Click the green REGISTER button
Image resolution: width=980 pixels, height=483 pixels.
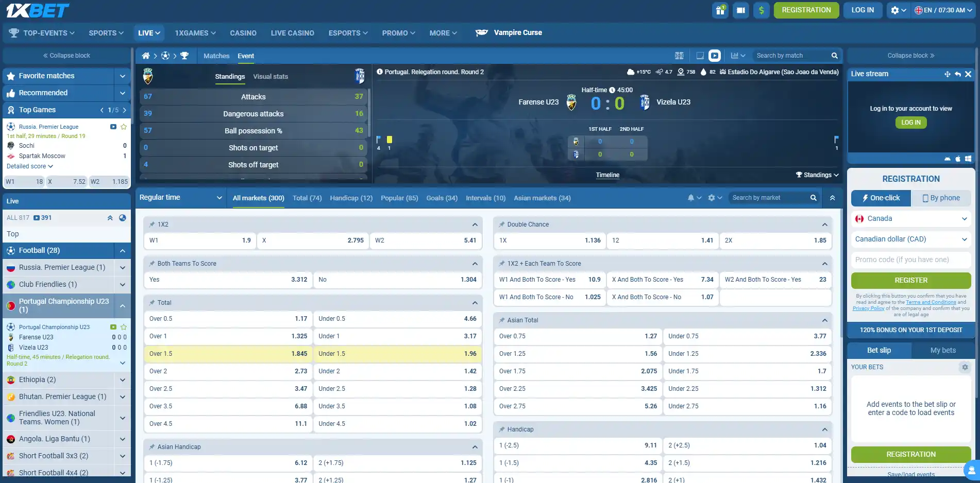[x=911, y=281]
